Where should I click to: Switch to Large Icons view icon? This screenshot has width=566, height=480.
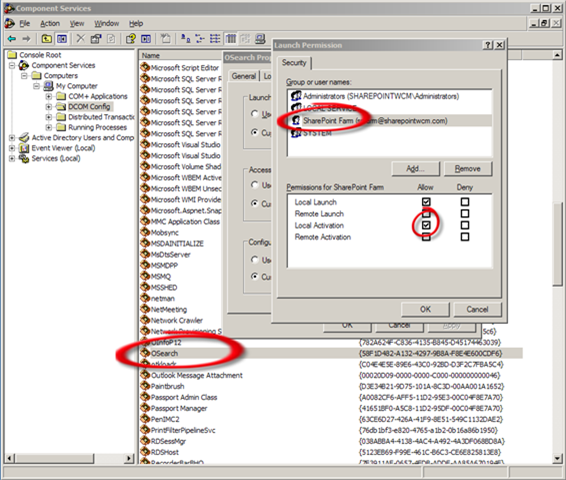[x=185, y=39]
